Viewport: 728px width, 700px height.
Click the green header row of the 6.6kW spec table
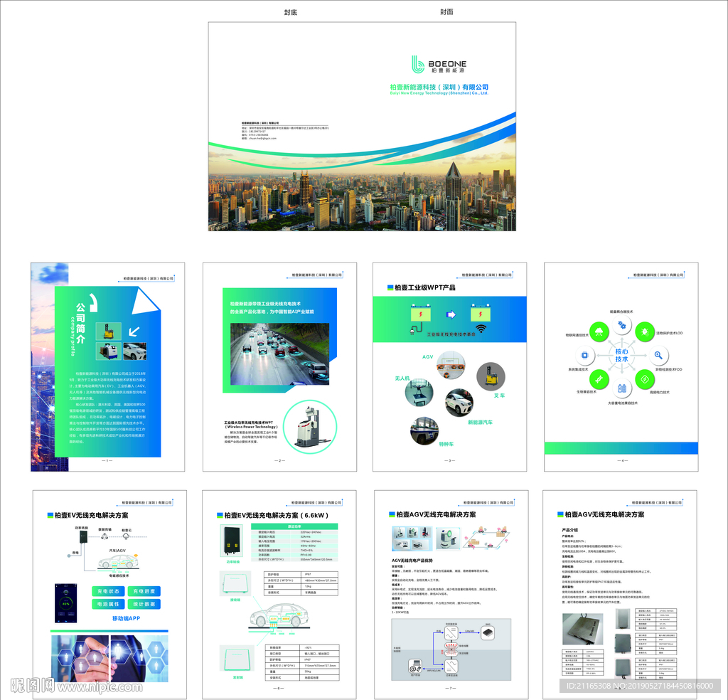(x=294, y=526)
